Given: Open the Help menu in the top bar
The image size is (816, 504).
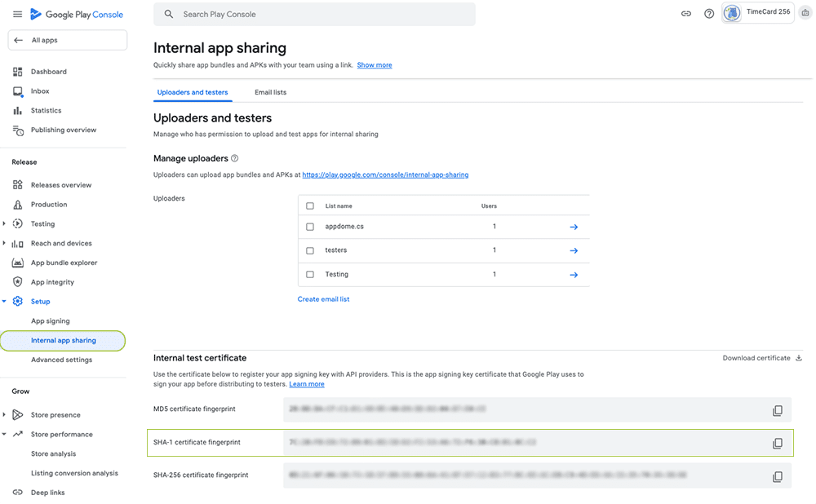Looking at the screenshot, I should click(x=709, y=13).
